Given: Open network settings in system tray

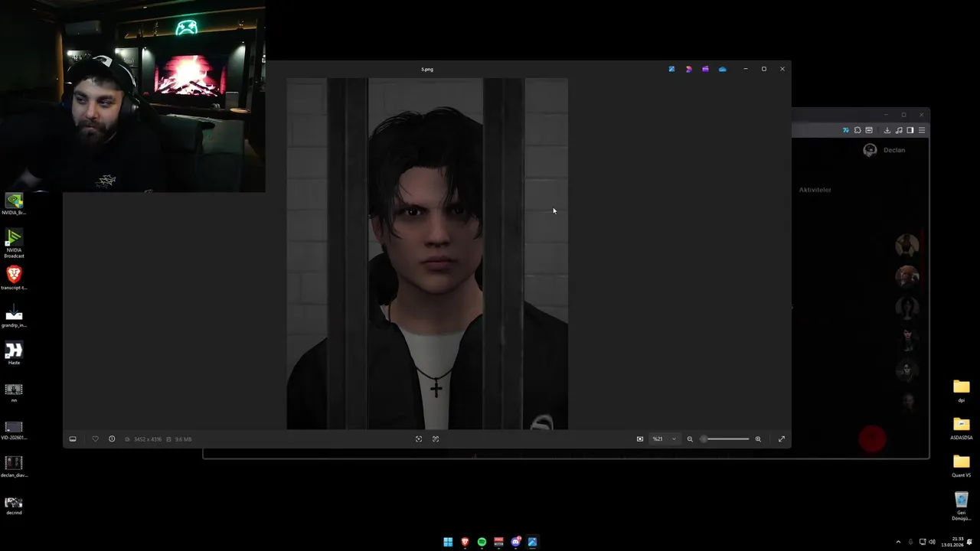Looking at the screenshot, I should [x=923, y=542].
